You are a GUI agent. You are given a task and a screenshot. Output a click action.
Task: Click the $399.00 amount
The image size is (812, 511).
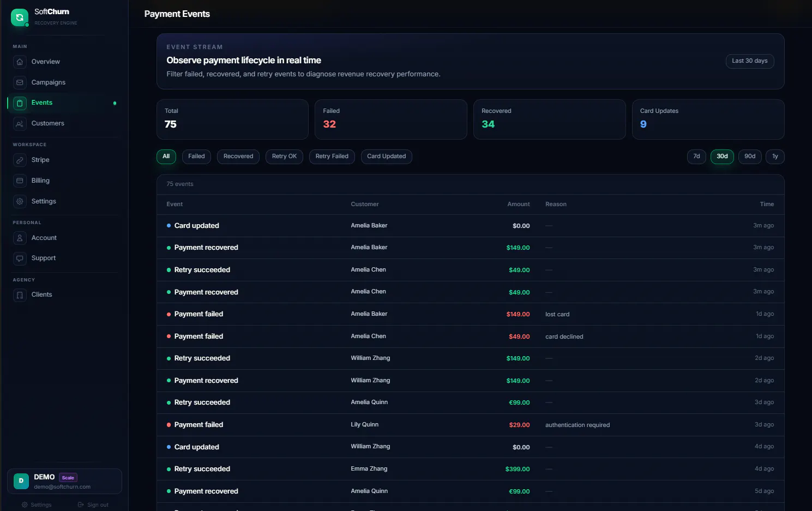pos(518,470)
